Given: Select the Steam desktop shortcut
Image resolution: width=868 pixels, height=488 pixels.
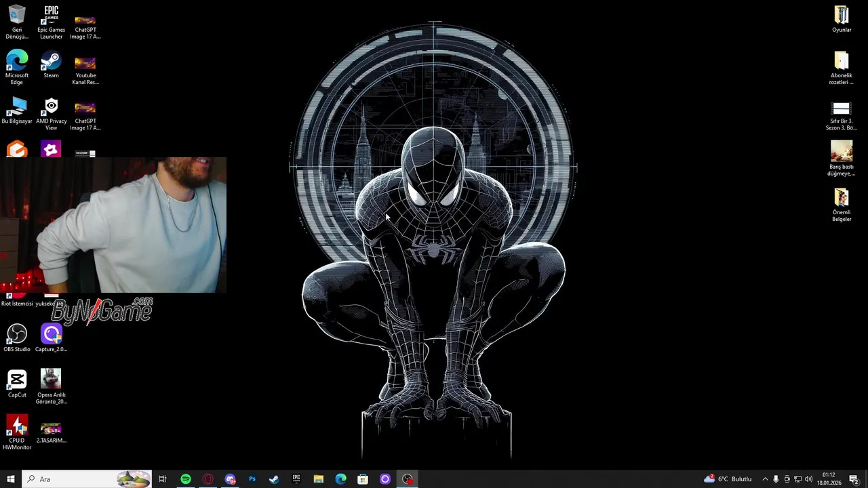Looking at the screenshot, I should (x=51, y=65).
